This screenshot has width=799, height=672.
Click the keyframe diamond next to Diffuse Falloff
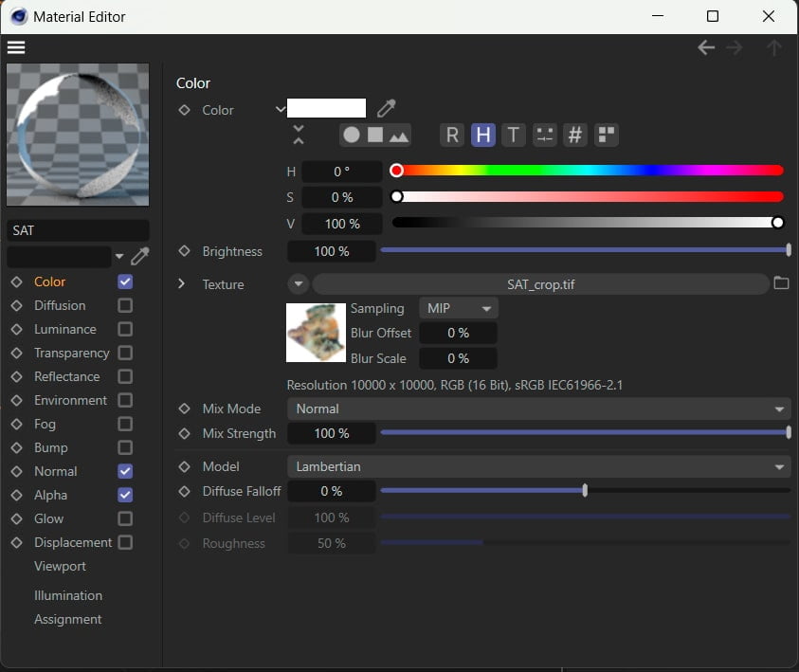point(184,491)
